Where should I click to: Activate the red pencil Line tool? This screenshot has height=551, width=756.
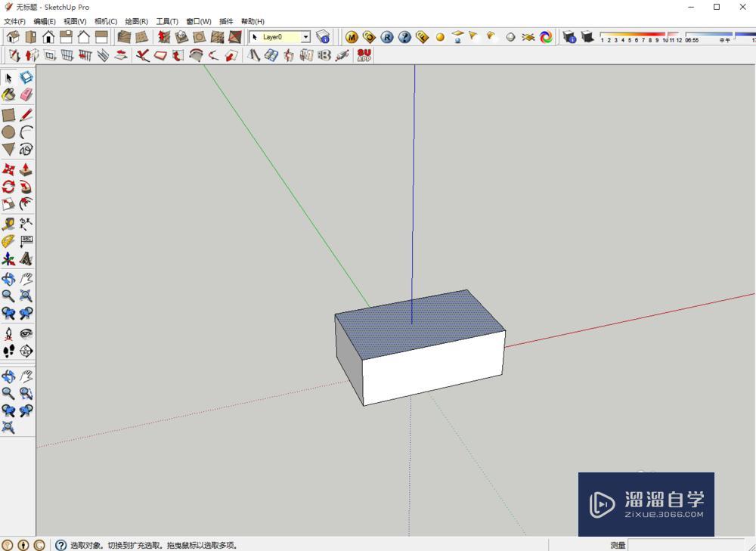26,115
